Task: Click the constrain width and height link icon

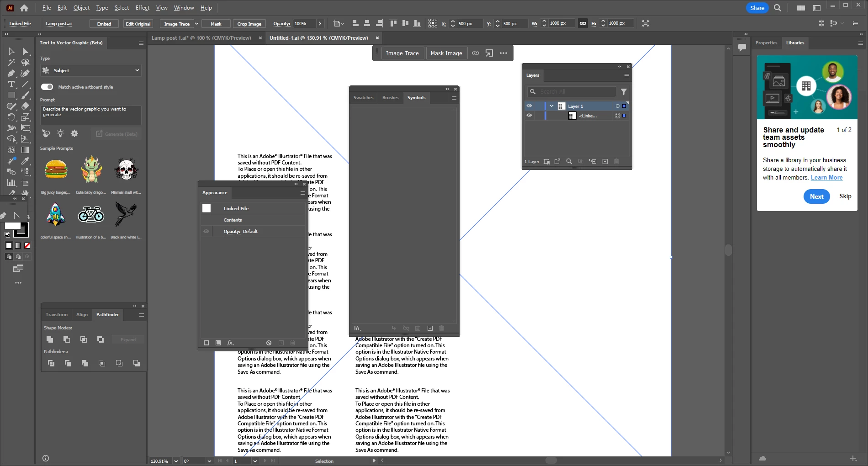Action: click(583, 23)
